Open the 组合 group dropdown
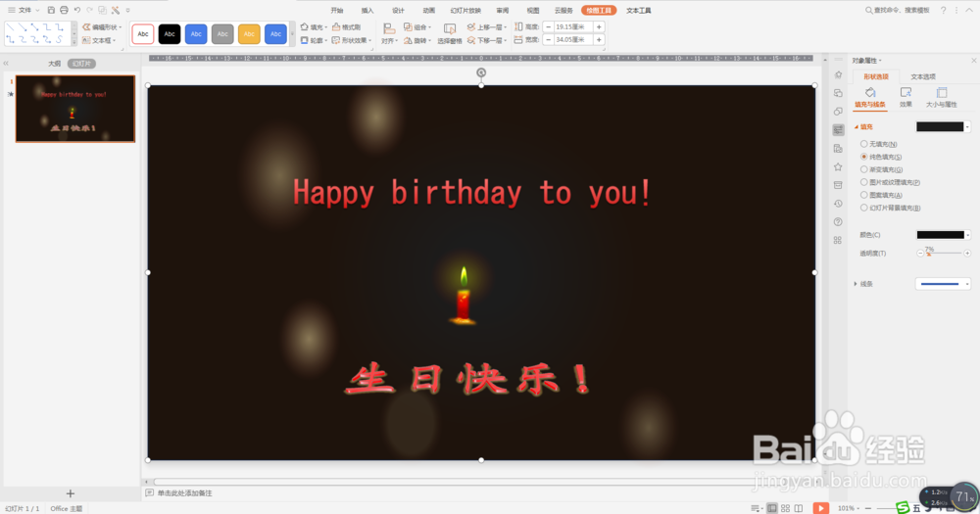This screenshot has width=980, height=514. [416, 26]
